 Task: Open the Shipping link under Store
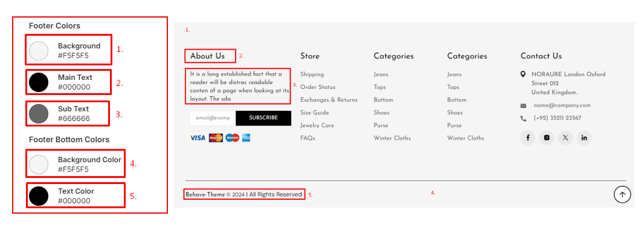[x=312, y=74]
